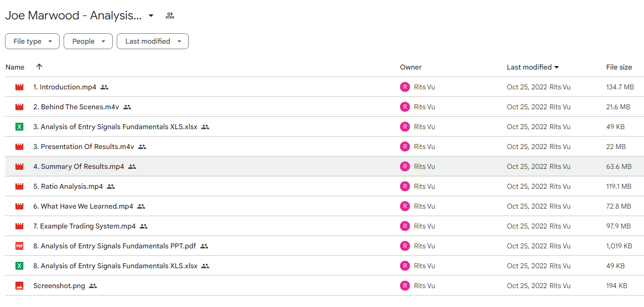The width and height of the screenshot is (644, 307).
Task: Click the Rits Vu avatar in Ratio Analysis row
Action: pyautogui.click(x=405, y=186)
